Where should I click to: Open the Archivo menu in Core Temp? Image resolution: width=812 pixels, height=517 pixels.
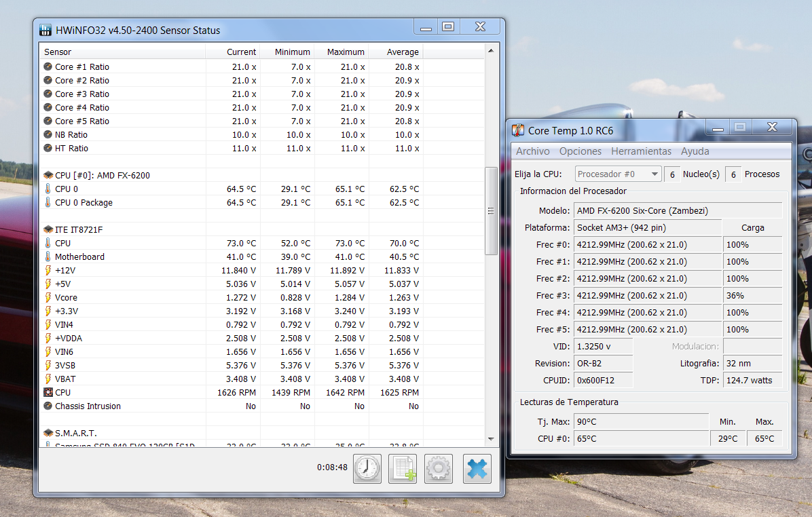tap(532, 151)
